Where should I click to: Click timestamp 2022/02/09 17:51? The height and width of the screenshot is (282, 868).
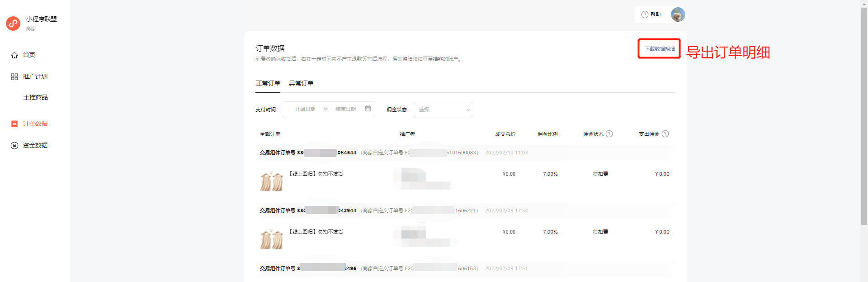(x=506, y=268)
